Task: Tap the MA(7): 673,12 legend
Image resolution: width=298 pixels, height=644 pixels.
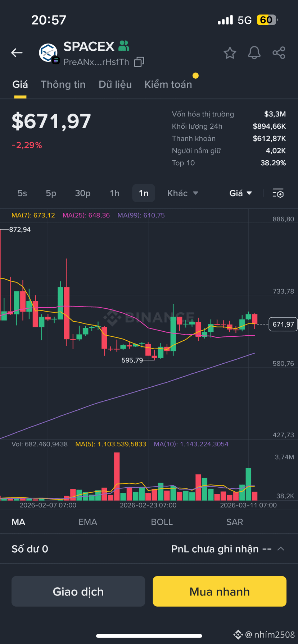Action: tap(33, 215)
